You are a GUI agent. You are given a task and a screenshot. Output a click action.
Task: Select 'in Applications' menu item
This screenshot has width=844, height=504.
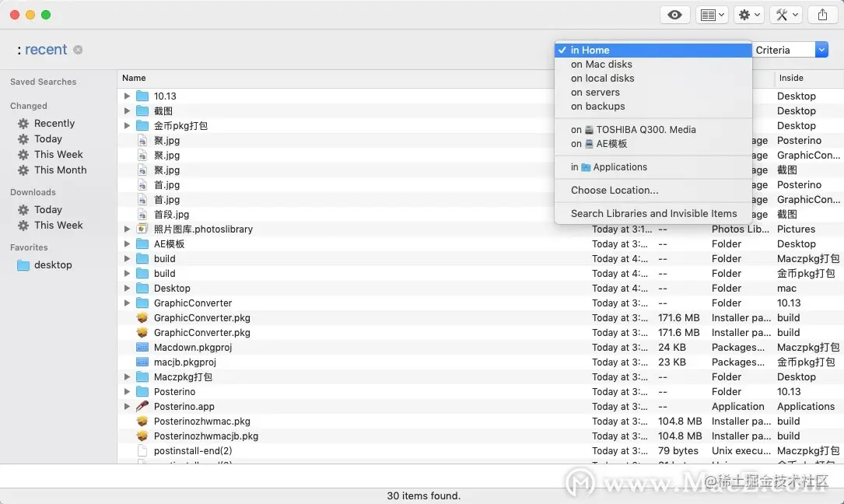click(x=653, y=167)
